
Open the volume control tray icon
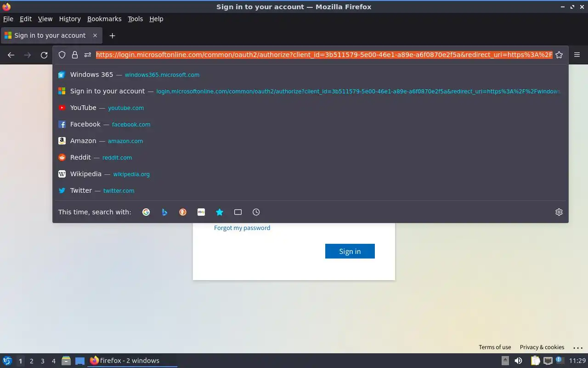click(x=518, y=361)
